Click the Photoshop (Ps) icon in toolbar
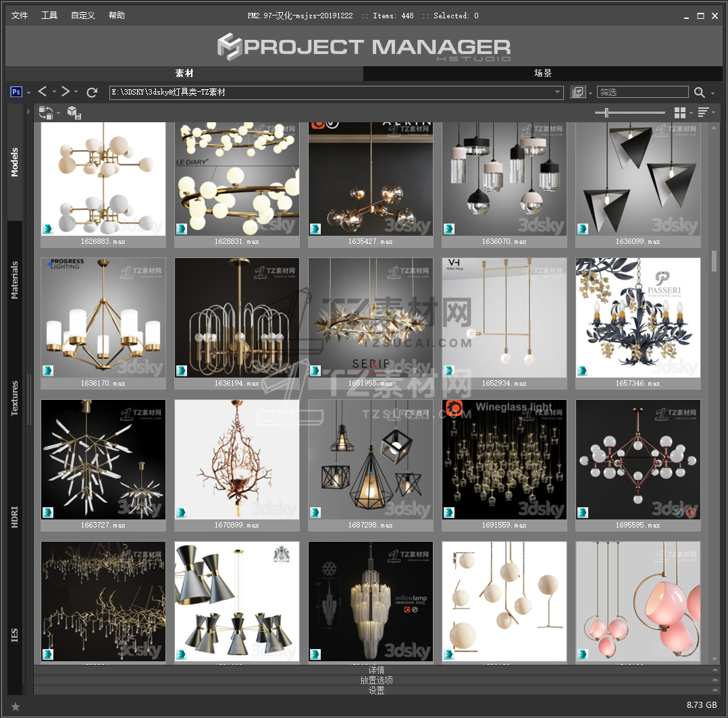Image resolution: width=728 pixels, height=718 pixels. pos(16,92)
